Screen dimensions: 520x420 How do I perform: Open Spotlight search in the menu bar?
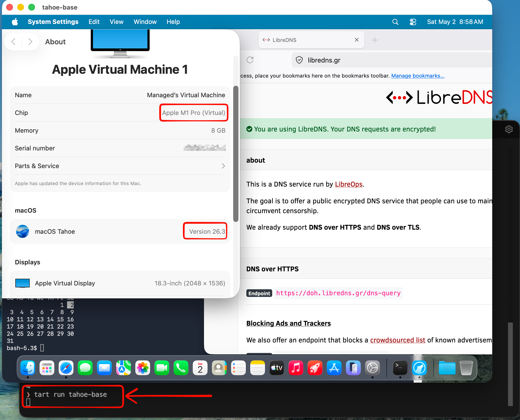click(395, 22)
